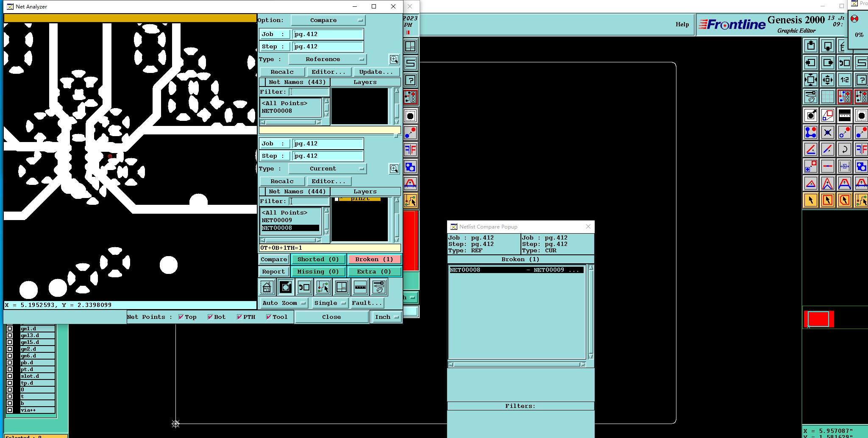This screenshot has height=438, width=868.
Task: Click the dimension width measurement tool icon
Action: [x=845, y=166]
